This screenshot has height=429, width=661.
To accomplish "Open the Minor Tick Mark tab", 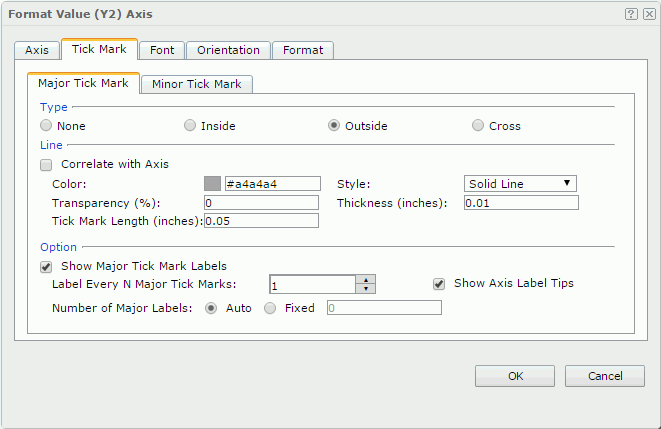I will click(196, 84).
